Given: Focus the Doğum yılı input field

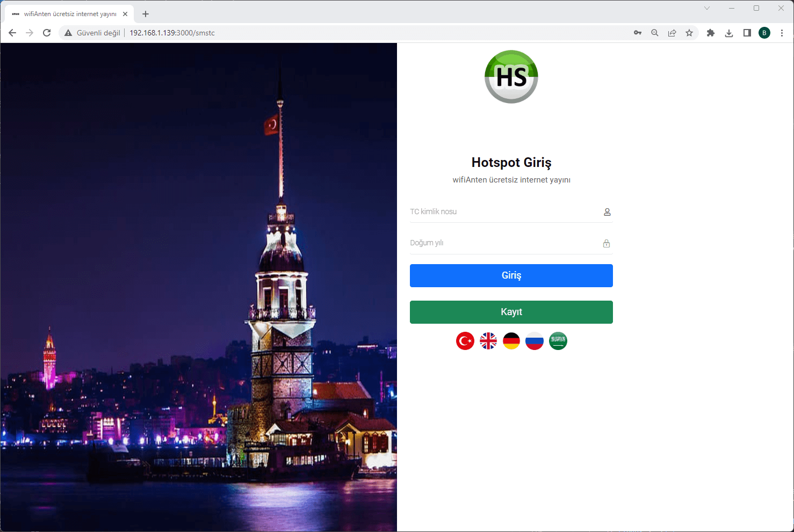Looking at the screenshot, I should [511, 243].
